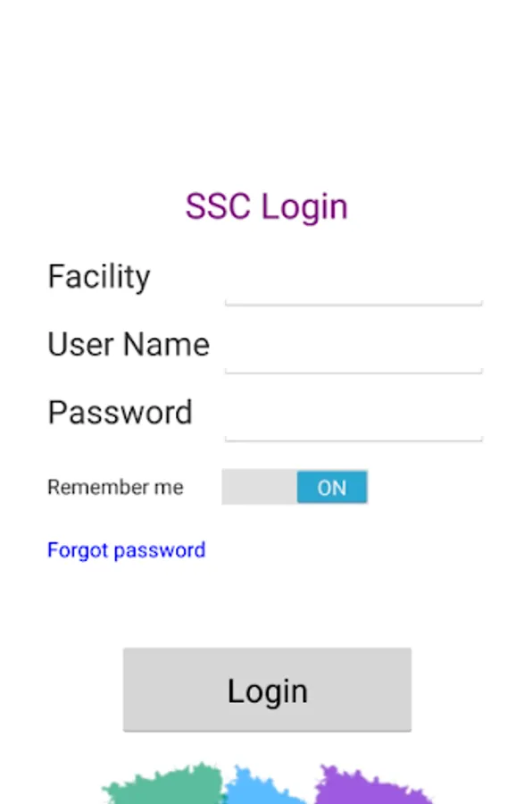Viewport: 532px width, 804px height.
Task: Select the Facility label
Action: point(99,277)
